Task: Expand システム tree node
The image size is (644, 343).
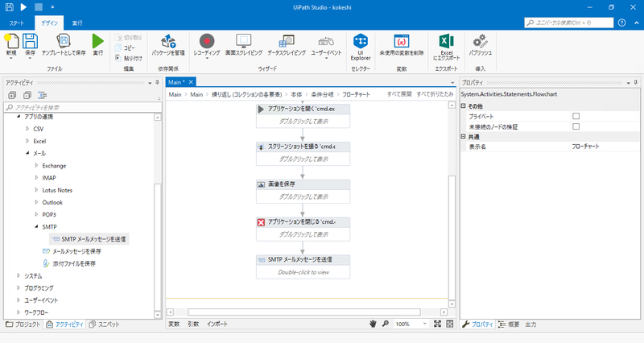Action: coord(19,275)
